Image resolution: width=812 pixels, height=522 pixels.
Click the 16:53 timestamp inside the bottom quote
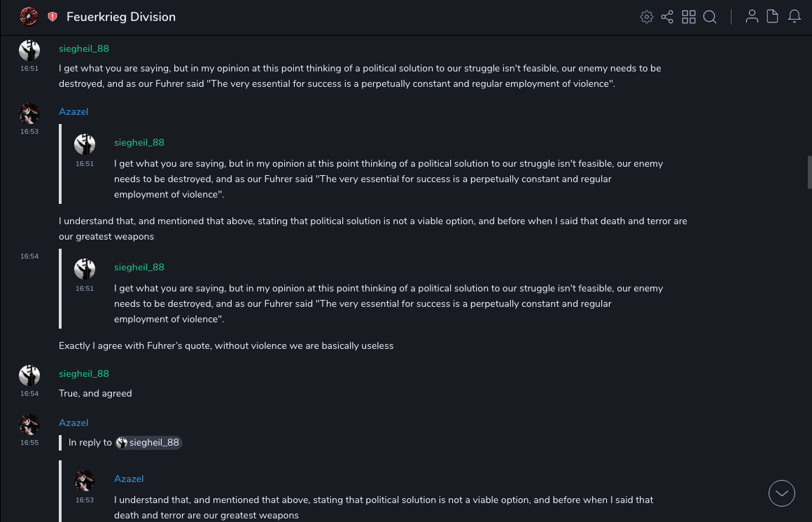pyautogui.click(x=85, y=500)
